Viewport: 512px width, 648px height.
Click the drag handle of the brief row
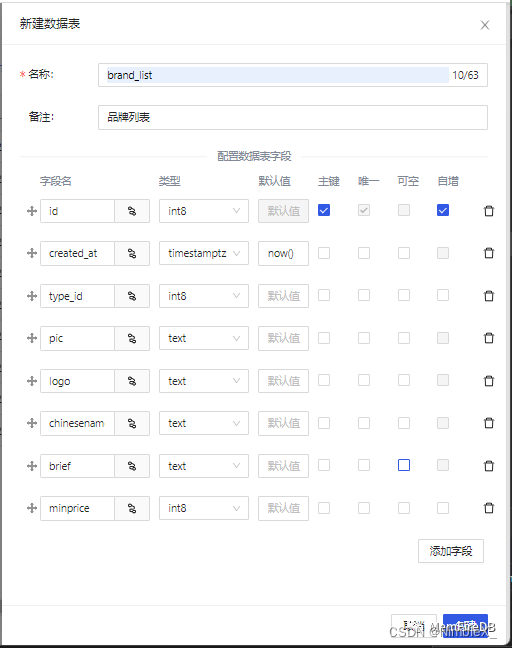(32, 466)
